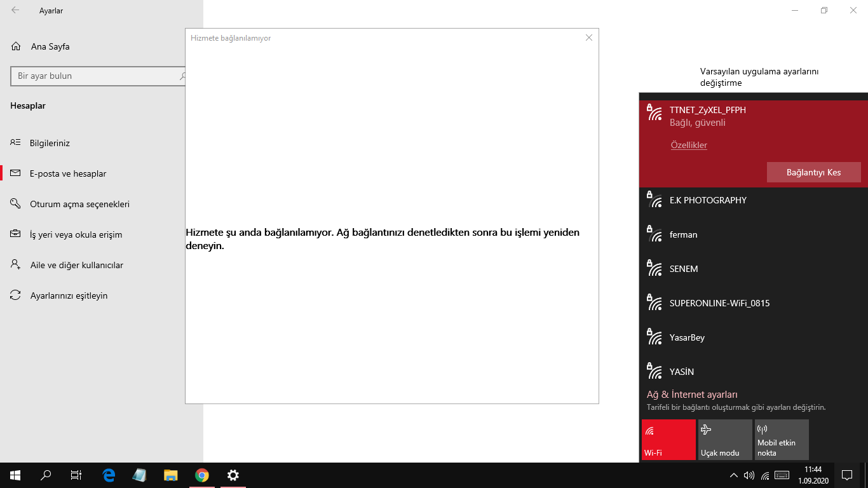Go back using the Ayarlar back arrow

[15, 10]
